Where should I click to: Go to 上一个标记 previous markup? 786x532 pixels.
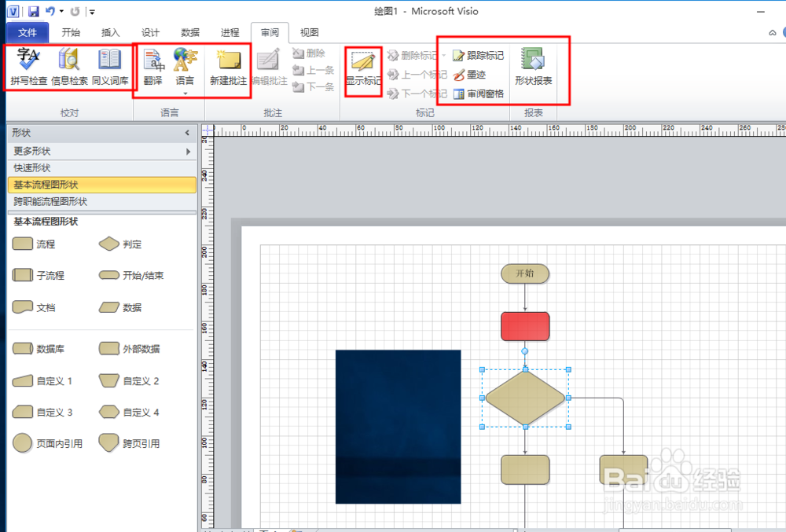tap(417, 75)
